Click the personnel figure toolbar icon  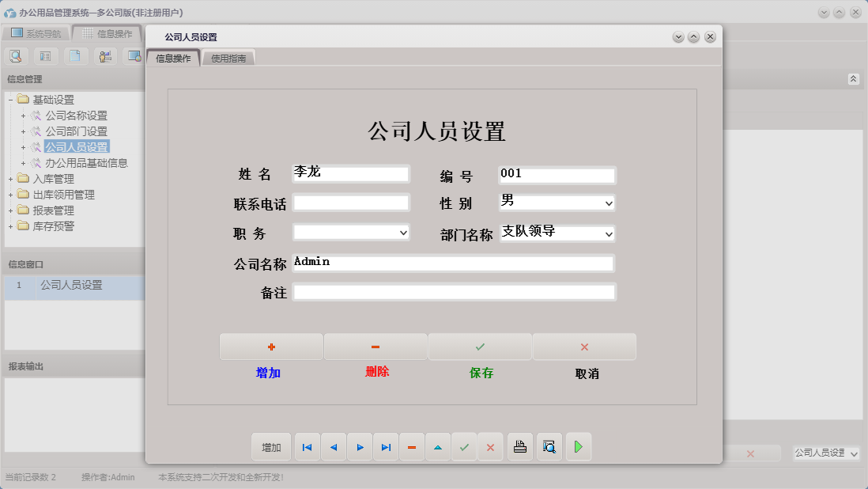104,56
